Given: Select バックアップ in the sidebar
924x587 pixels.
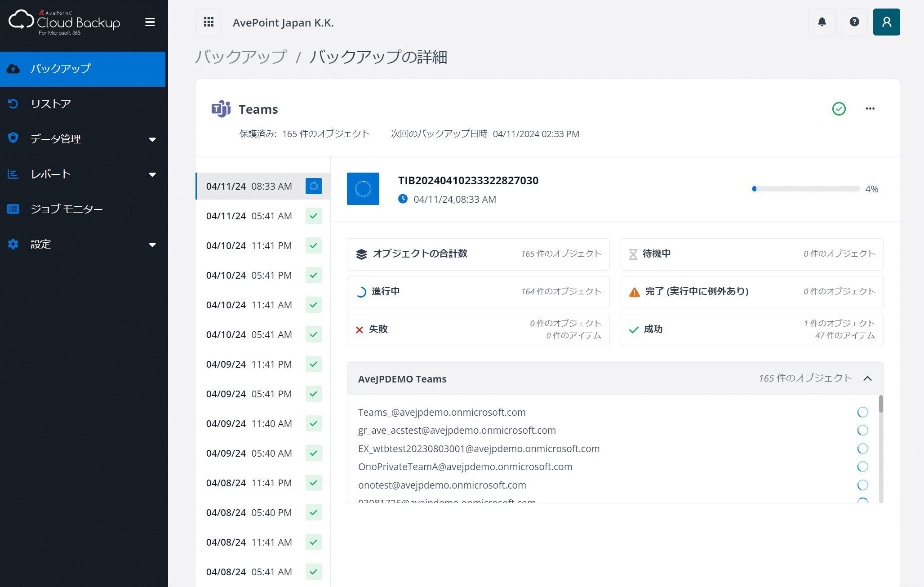Looking at the screenshot, I should [x=83, y=69].
